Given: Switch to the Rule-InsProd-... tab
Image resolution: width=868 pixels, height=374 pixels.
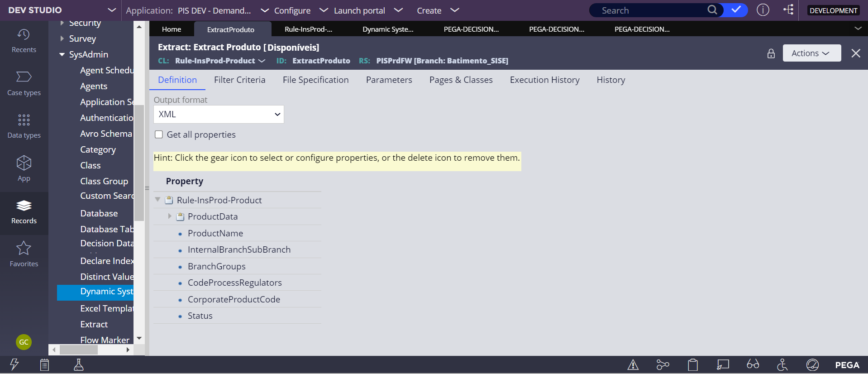Looking at the screenshot, I should pyautogui.click(x=309, y=29).
